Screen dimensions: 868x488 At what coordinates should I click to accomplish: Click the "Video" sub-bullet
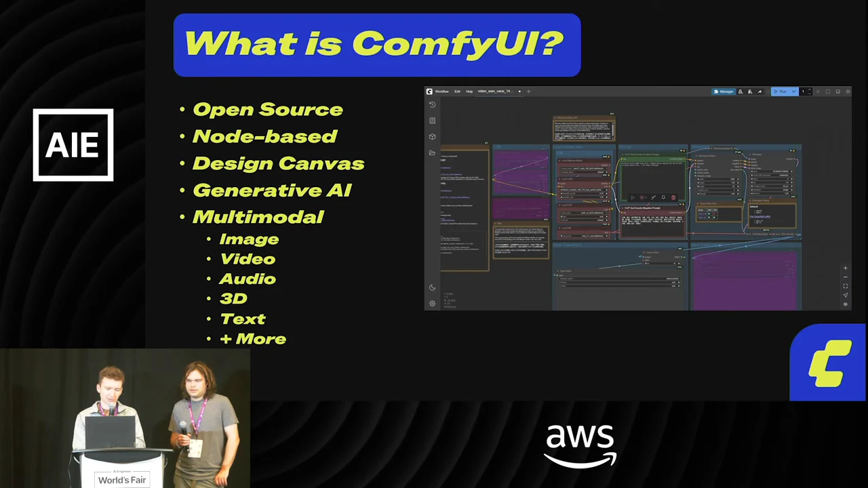[248, 259]
